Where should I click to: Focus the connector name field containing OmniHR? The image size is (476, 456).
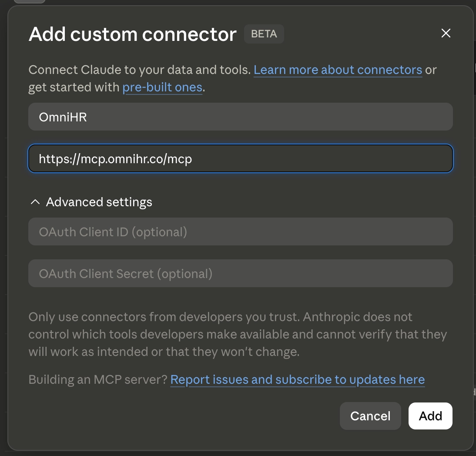[x=241, y=117]
